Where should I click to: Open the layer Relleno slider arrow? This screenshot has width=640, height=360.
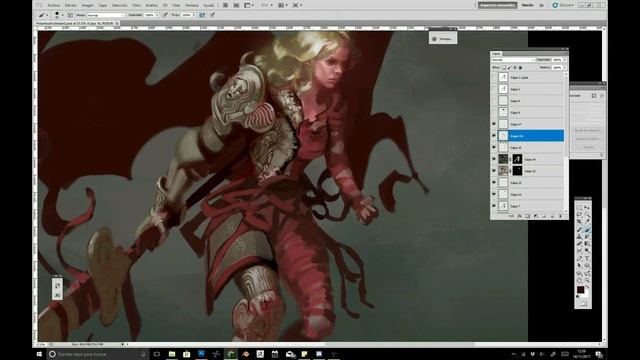[x=565, y=67]
